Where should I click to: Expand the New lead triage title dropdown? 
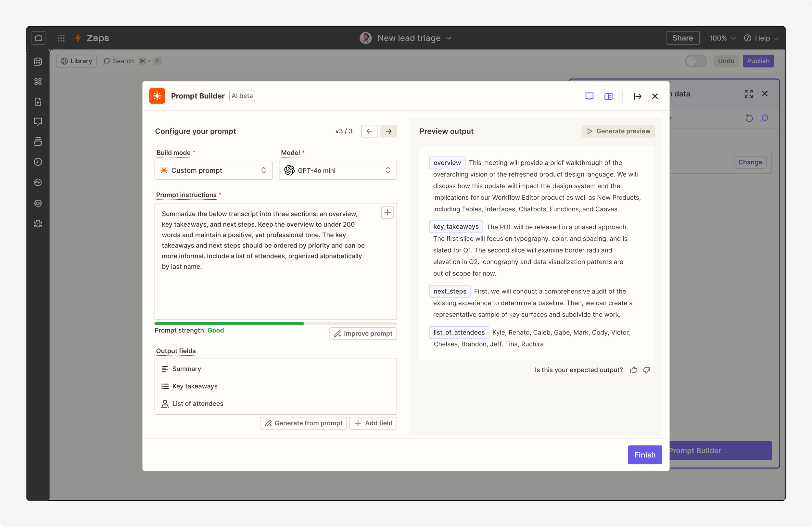pyautogui.click(x=448, y=38)
